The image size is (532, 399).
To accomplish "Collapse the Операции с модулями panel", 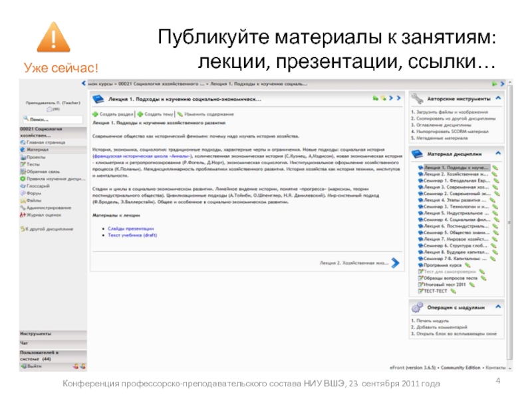I will 498,307.
